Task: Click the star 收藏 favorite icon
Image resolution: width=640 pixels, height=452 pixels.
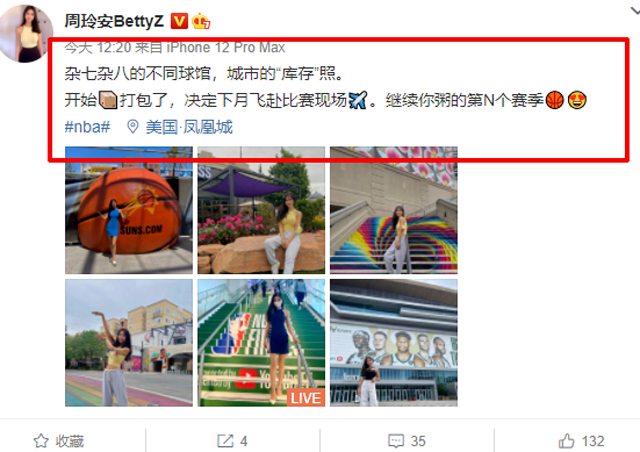Action: point(41,441)
